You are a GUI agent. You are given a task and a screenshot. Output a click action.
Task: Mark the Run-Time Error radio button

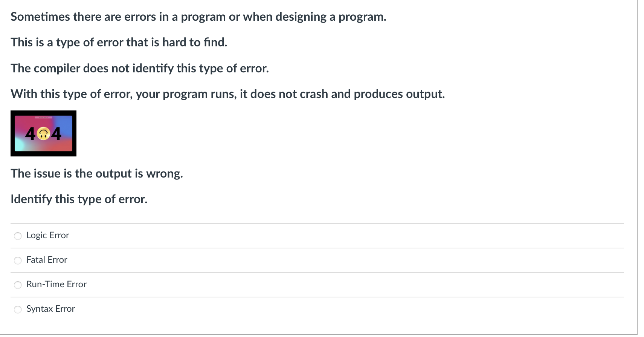[x=18, y=285]
